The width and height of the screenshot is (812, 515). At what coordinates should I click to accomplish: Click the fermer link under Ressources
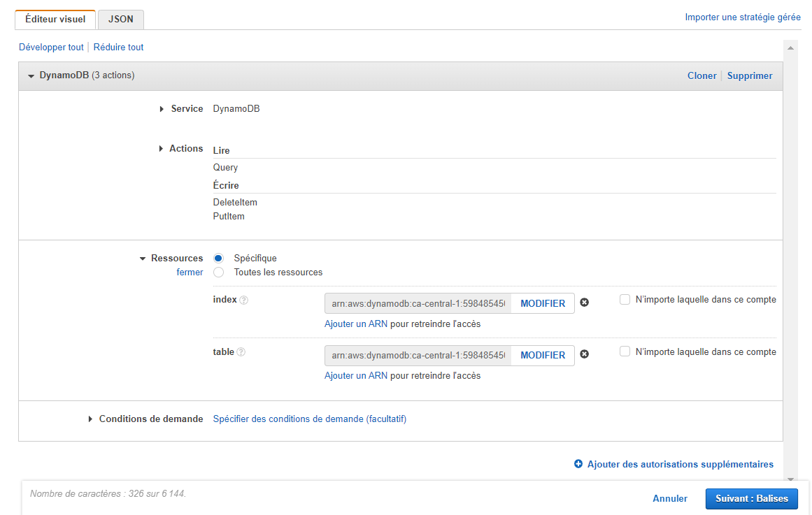(190, 273)
